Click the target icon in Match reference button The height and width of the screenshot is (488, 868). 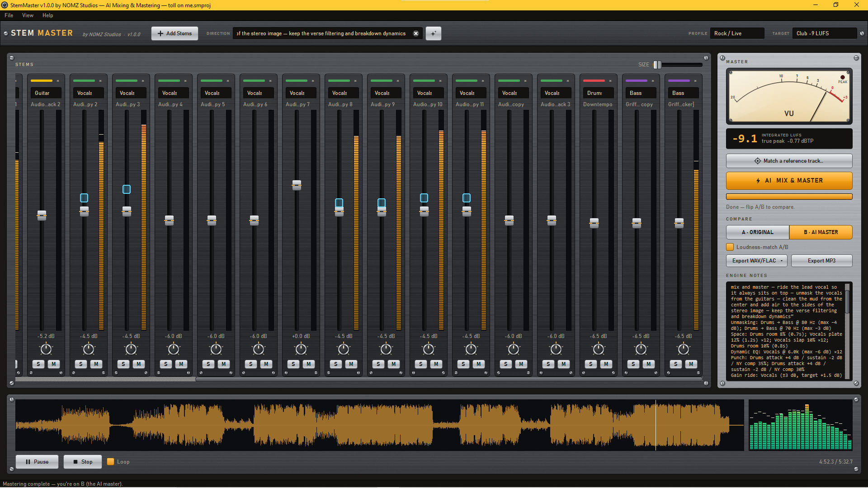point(758,161)
